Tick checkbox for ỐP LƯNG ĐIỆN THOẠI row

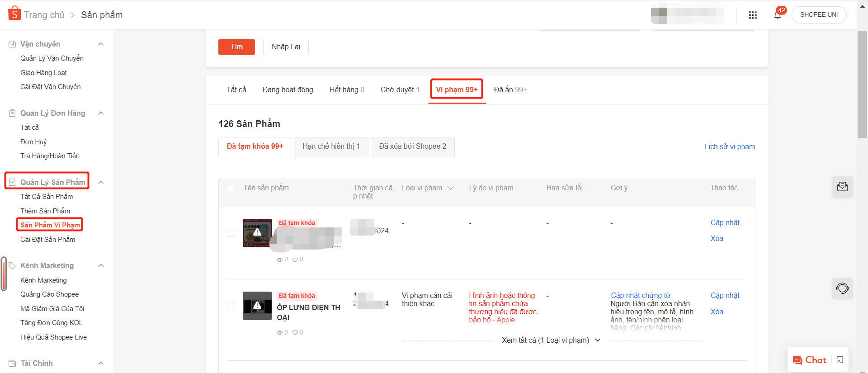(x=231, y=306)
